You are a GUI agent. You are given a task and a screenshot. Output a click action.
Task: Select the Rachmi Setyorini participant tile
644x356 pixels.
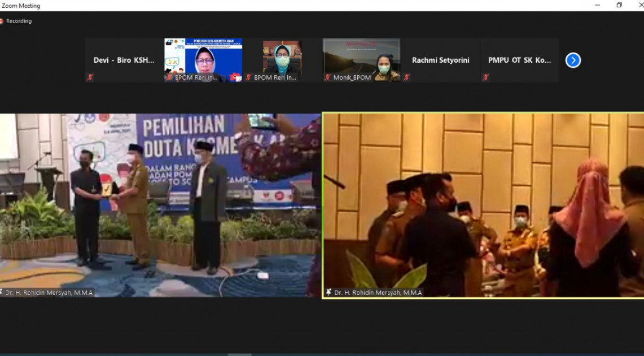[440, 60]
